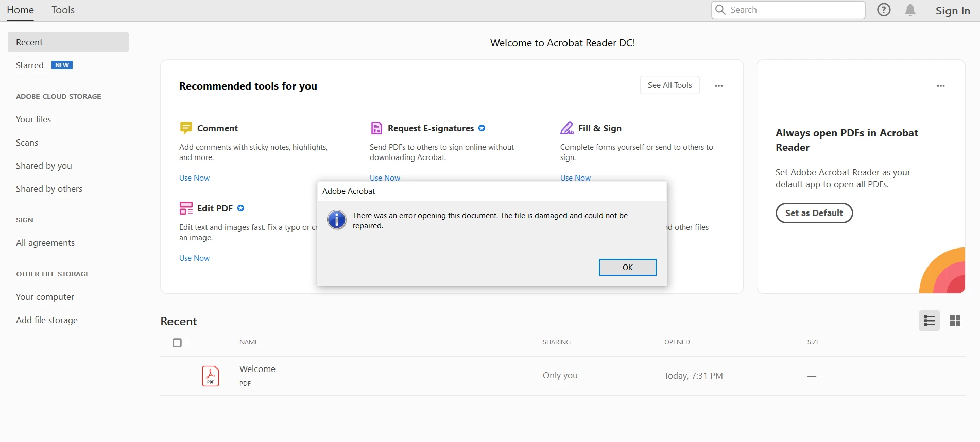
Task: Switch Recent files to grid view
Action: tap(955, 321)
